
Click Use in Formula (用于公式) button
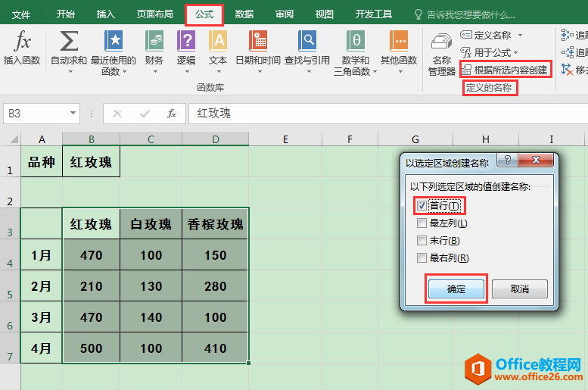(486, 52)
